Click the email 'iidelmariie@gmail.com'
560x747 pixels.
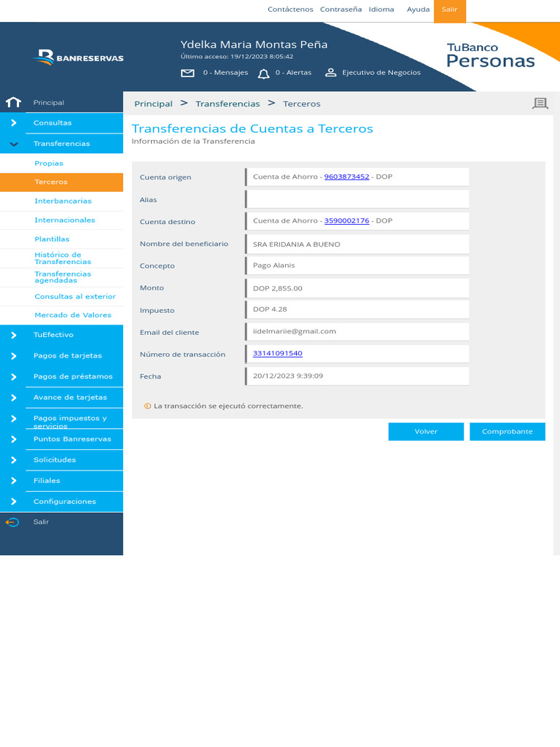pyautogui.click(x=295, y=332)
